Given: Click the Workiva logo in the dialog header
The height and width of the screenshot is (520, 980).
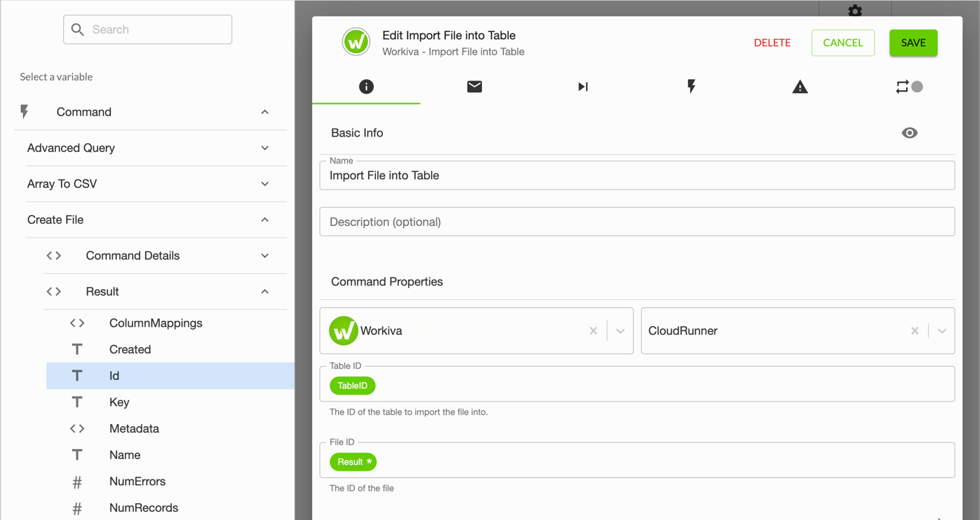Looking at the screenshot, I should [x=356, y=42].
